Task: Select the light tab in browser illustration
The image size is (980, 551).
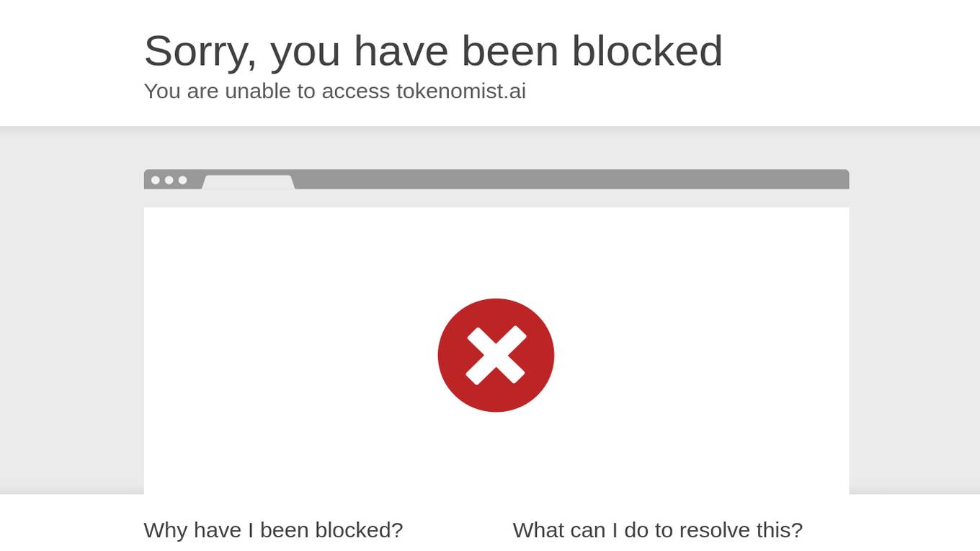Action: tap(248, 182)
